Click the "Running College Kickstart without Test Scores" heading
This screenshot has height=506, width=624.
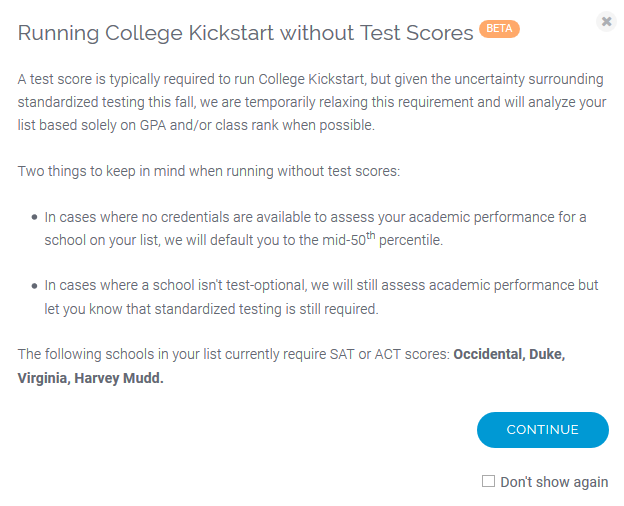click(246, 33)
